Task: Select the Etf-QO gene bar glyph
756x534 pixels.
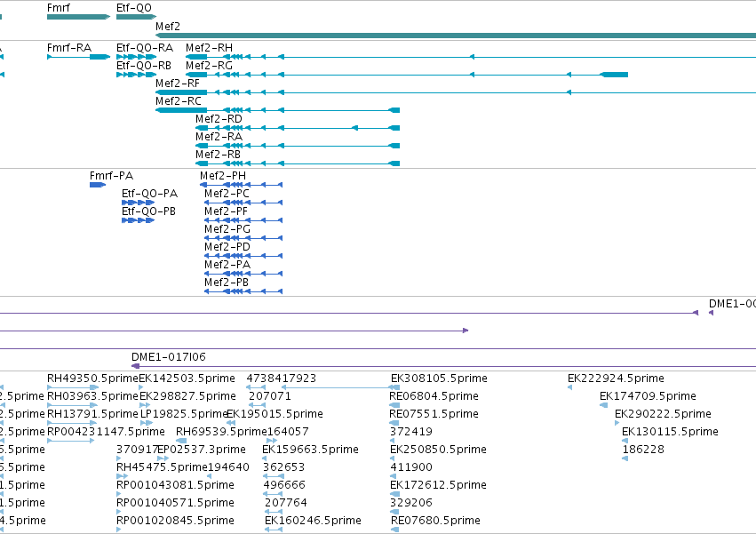Action: 136,17
